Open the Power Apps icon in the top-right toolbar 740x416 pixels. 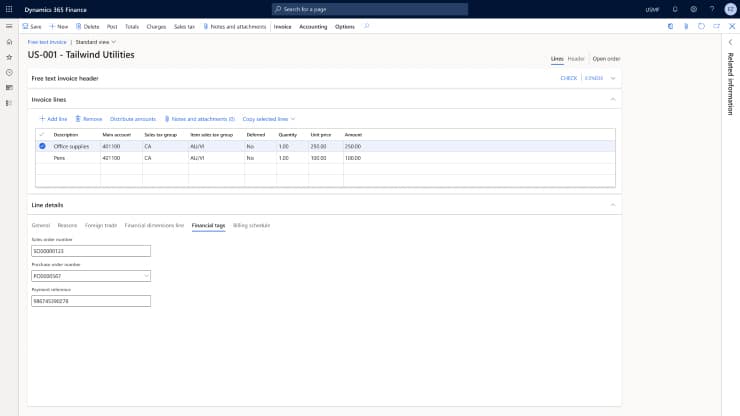click(671, 26)
